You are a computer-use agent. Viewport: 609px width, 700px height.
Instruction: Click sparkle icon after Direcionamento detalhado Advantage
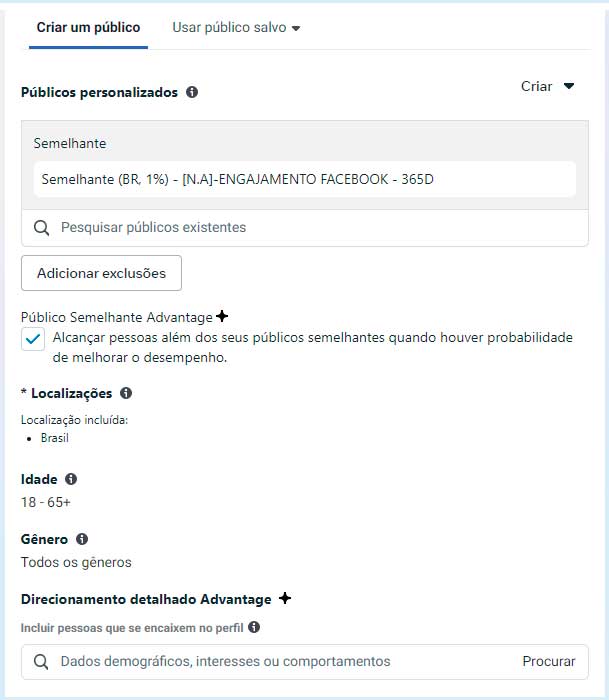pos(285,598)
